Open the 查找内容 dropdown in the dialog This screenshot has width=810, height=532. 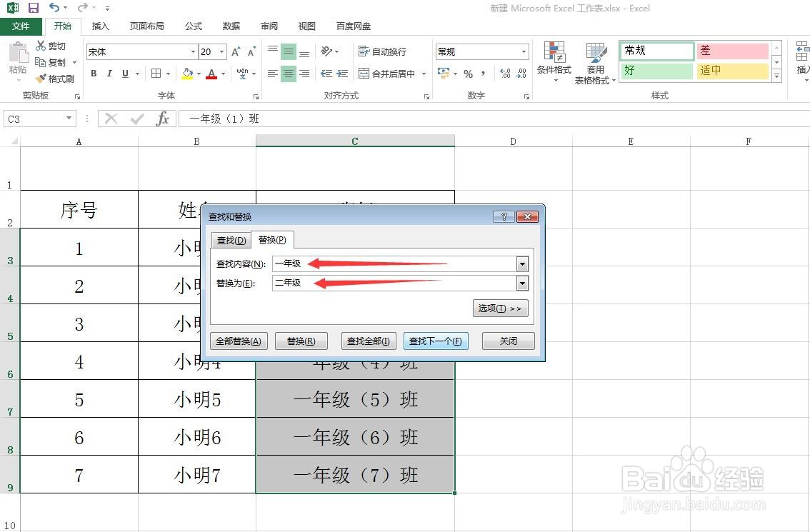tap(522, 263)
